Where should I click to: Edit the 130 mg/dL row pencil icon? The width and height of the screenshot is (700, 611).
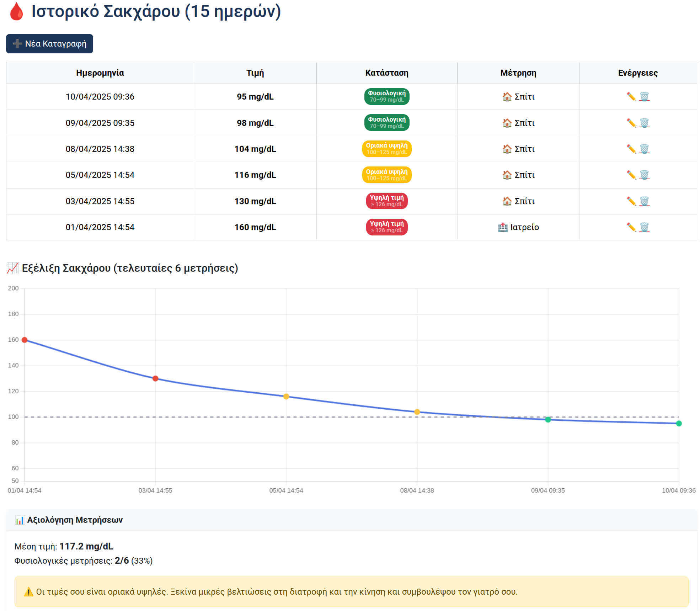point(631,201)
